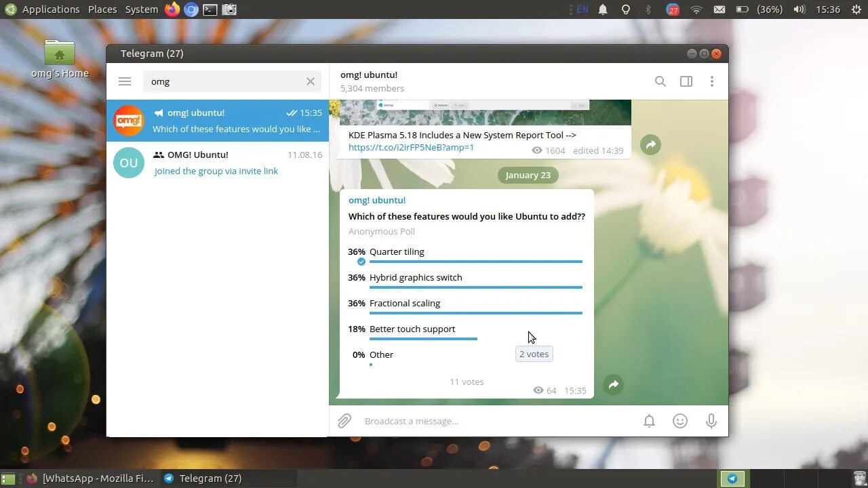Toggle silent broadcast bell icon

tap(649, 421)
